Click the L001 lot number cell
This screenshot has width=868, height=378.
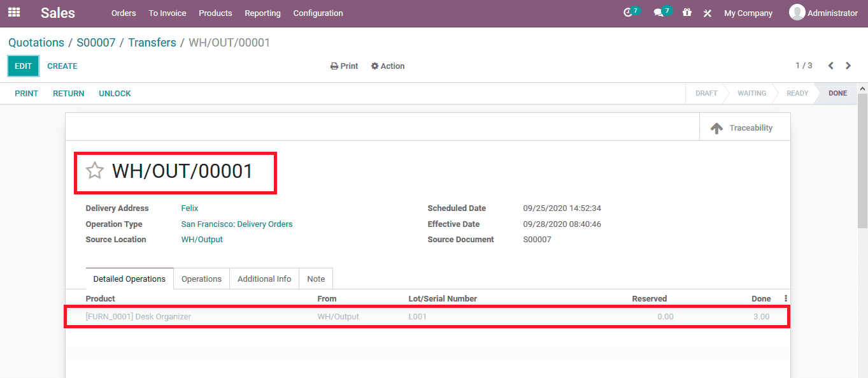(418, 317)
